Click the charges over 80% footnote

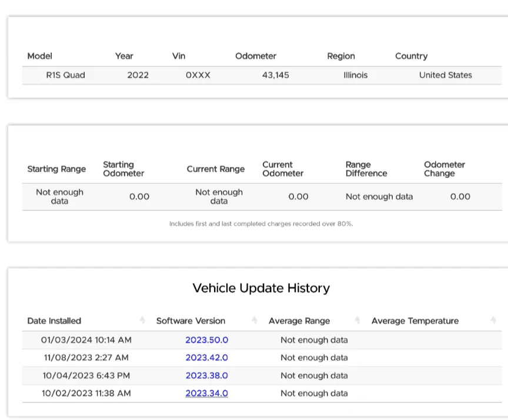(261, 224)
